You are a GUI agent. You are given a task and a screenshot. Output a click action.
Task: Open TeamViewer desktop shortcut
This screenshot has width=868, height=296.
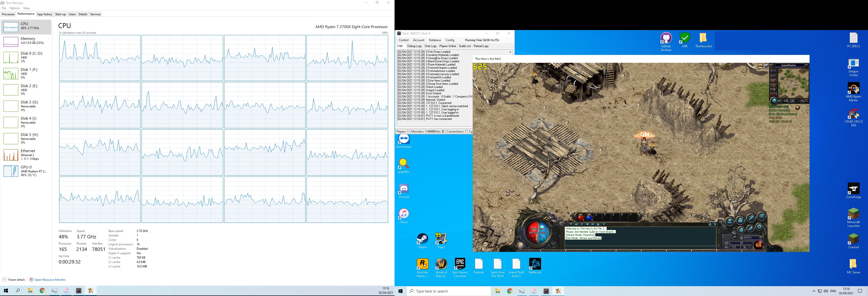click(x=404, y=141)
